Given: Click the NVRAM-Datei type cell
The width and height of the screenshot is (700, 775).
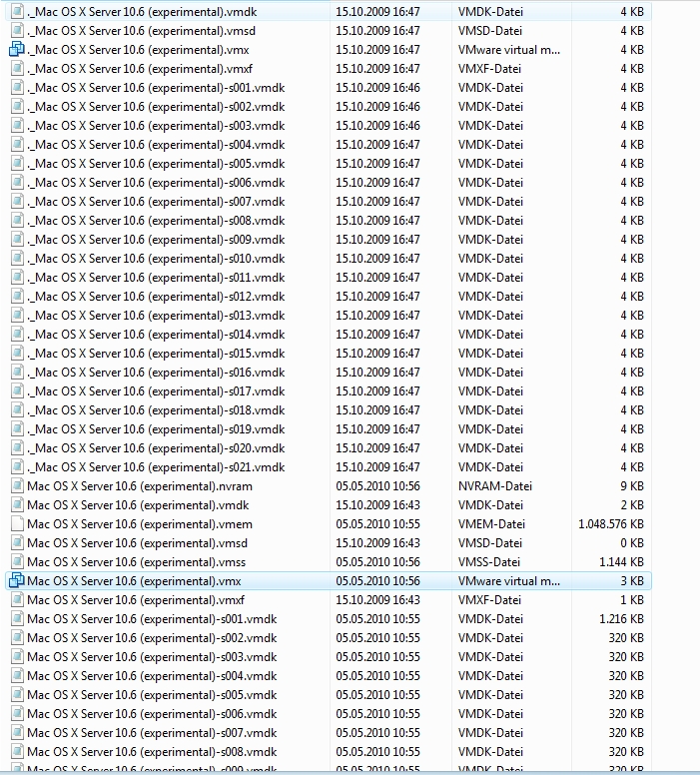Looking at the screenshot, I should click(495, 486).
